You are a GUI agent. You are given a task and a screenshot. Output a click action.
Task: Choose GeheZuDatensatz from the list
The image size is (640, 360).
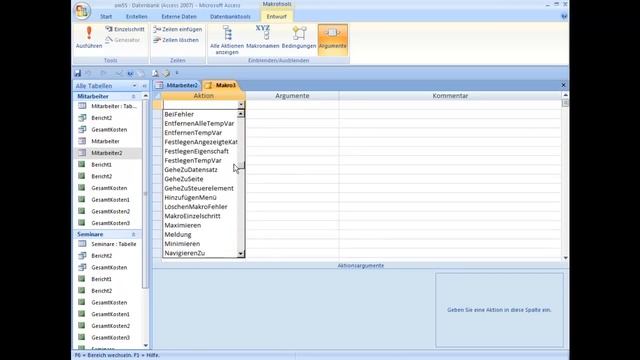[x=200, y=170]
